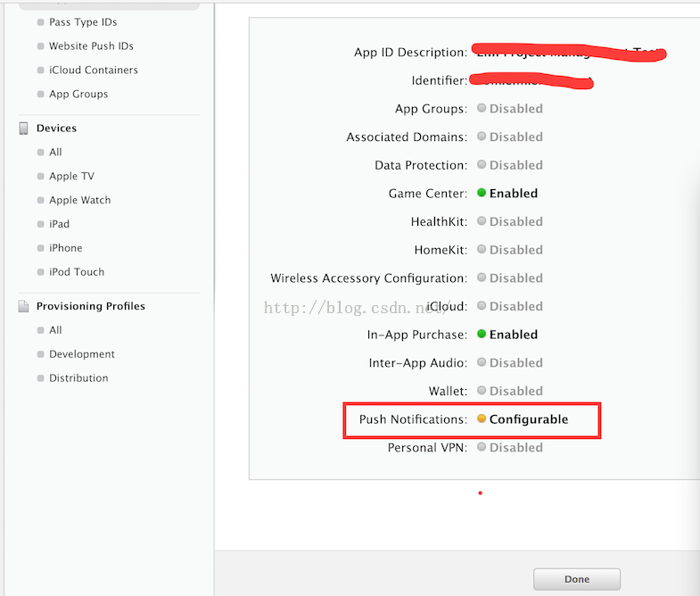Open Development provisioning profiles
Screen dimensions: 700x596
(82, 354)
